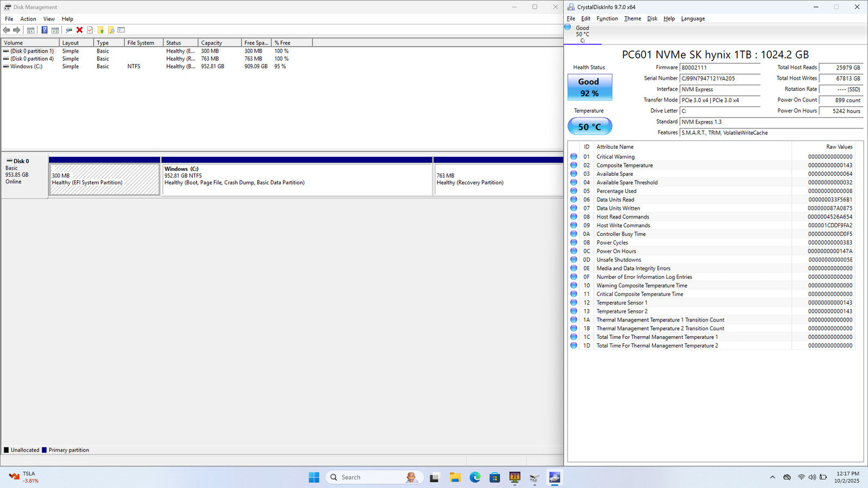The image size is (868, 488).
Task: Select the C: disk tab in CrystalDiskInfo
Action: click(x=582, y=34)
